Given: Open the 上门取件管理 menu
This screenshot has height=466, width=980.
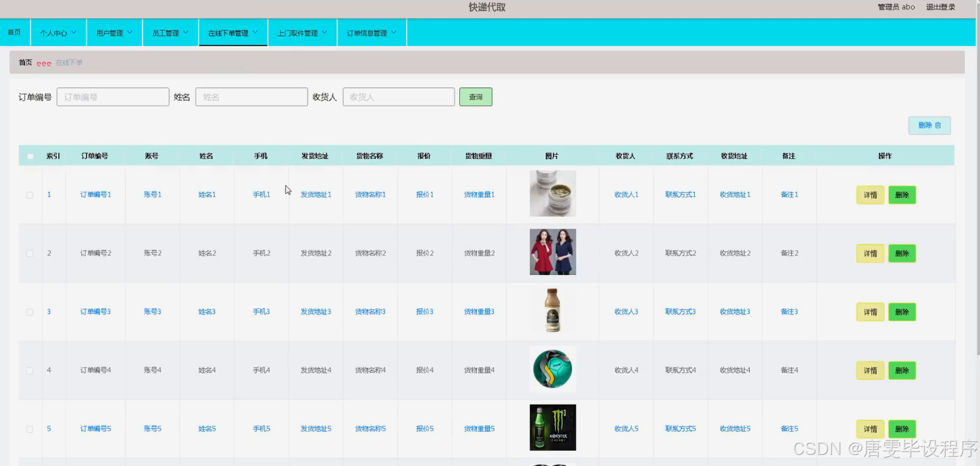Looking at the screenshot, I should point(303,33).
